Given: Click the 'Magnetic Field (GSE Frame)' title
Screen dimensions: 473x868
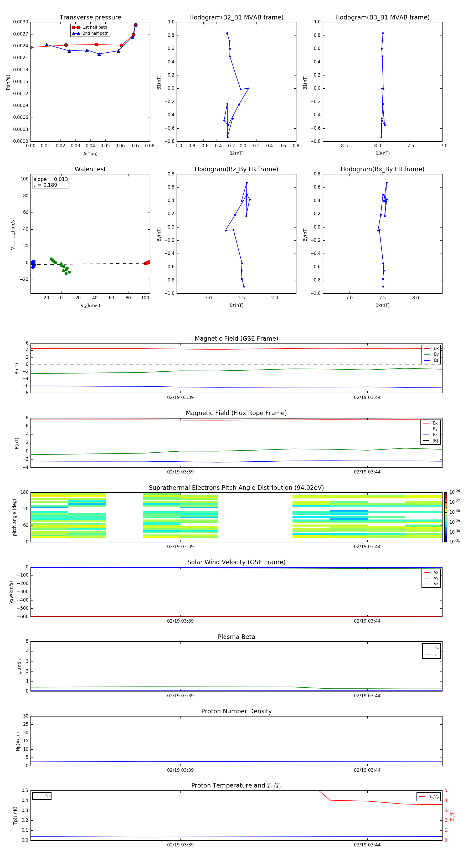Looking at the screenshot, I should point(236,339).
